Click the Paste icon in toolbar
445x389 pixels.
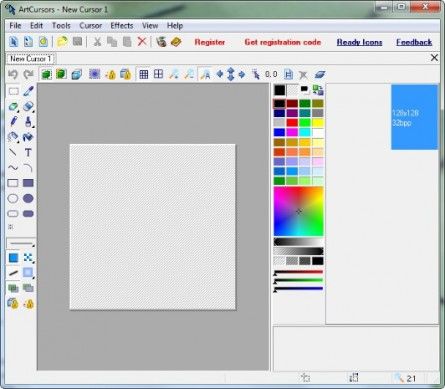[x=127, y=42]
